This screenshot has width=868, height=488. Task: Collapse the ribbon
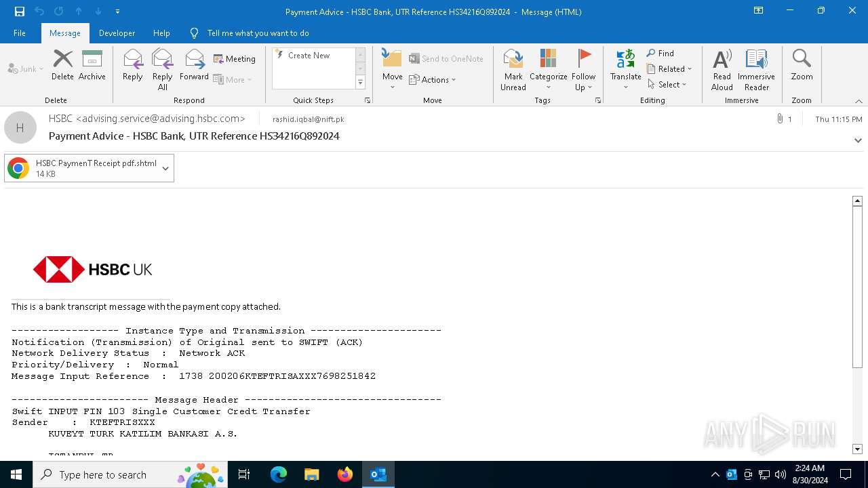(859, 101)
